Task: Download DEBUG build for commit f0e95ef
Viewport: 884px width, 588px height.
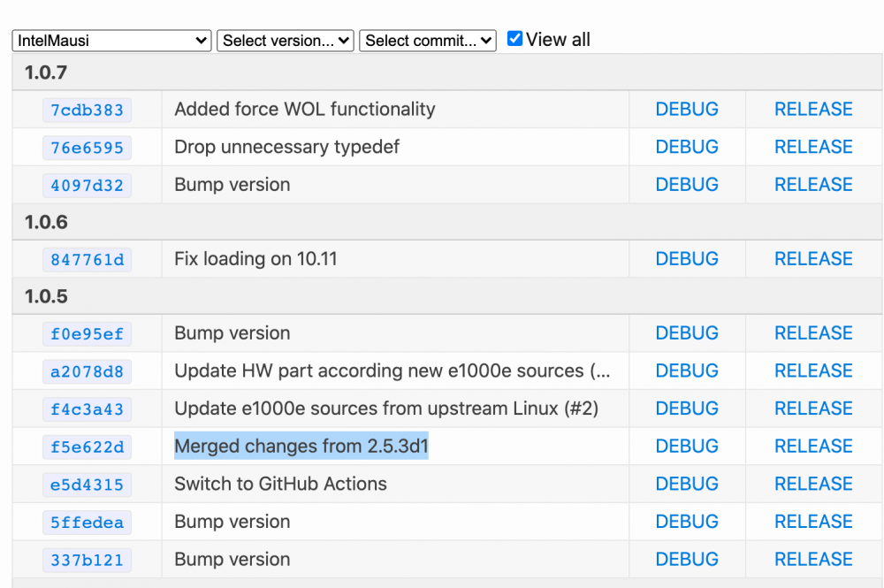Action: click(687, 333)
